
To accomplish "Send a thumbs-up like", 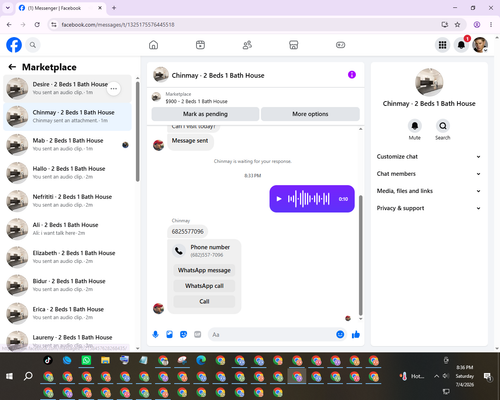I will (356, 334).
